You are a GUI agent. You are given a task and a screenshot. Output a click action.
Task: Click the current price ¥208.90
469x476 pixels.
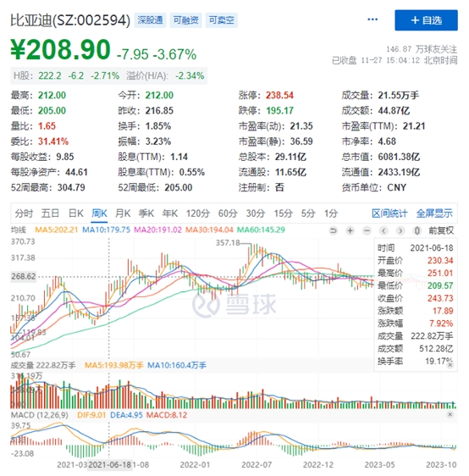pos(60,49)
